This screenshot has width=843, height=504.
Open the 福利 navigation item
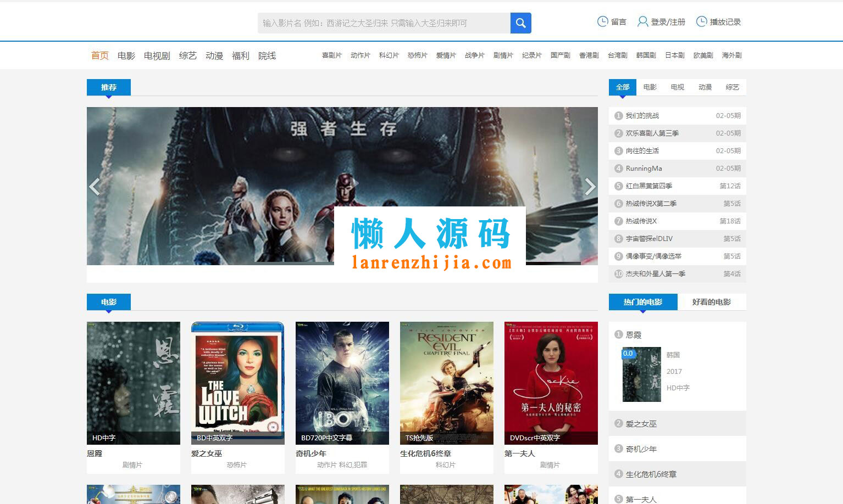[241, 55]
